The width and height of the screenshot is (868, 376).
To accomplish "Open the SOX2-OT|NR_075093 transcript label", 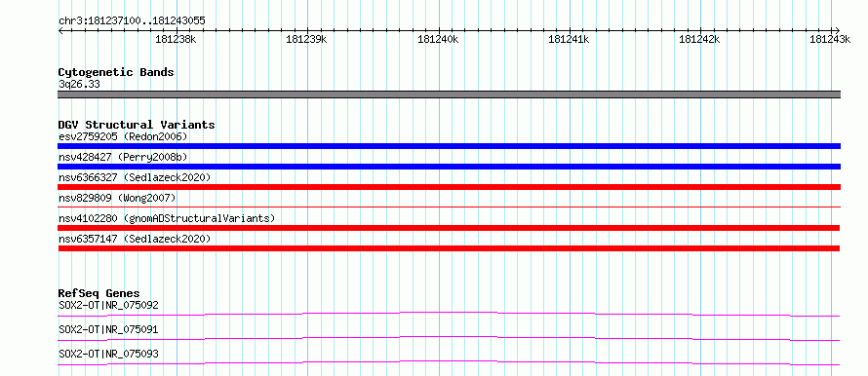I will pyautogui.click(x=108, y=354).
